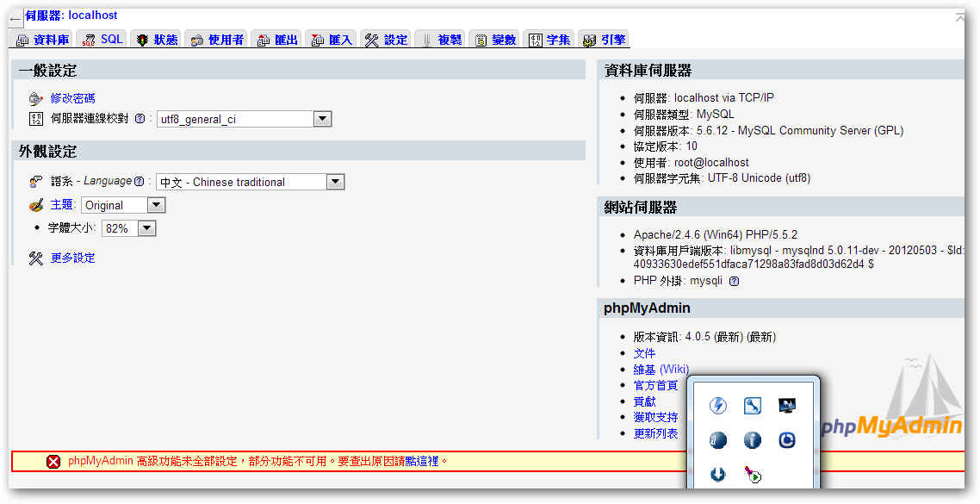Open the 更多設定 more settings link
The height and width of the screenshot is (504, 980).
[x=72, y=258]
